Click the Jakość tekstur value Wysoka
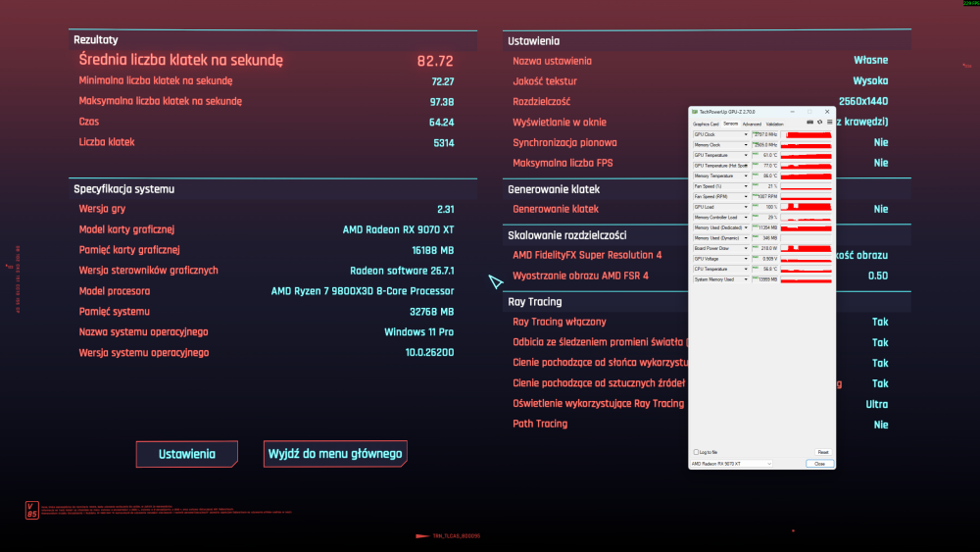 tap(870, 80)
